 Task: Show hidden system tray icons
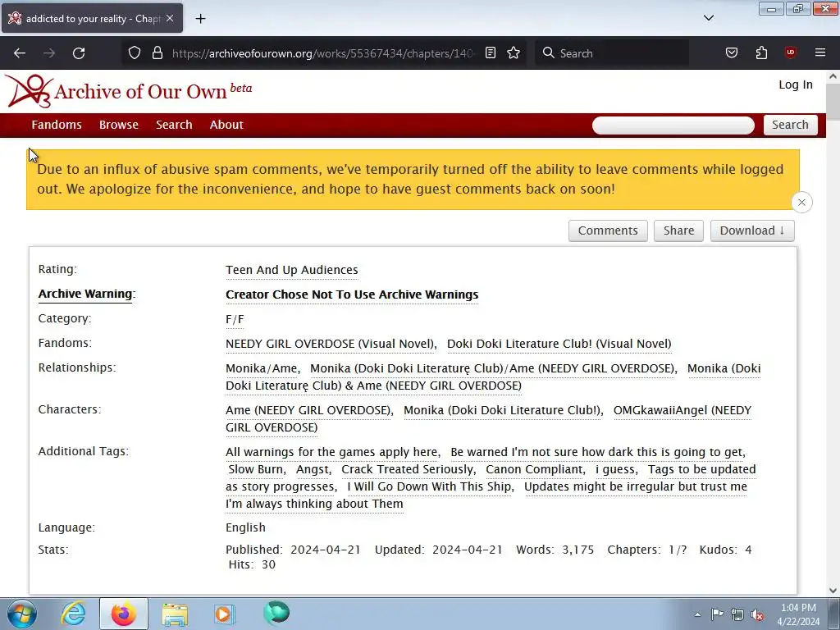click(697, 614)
